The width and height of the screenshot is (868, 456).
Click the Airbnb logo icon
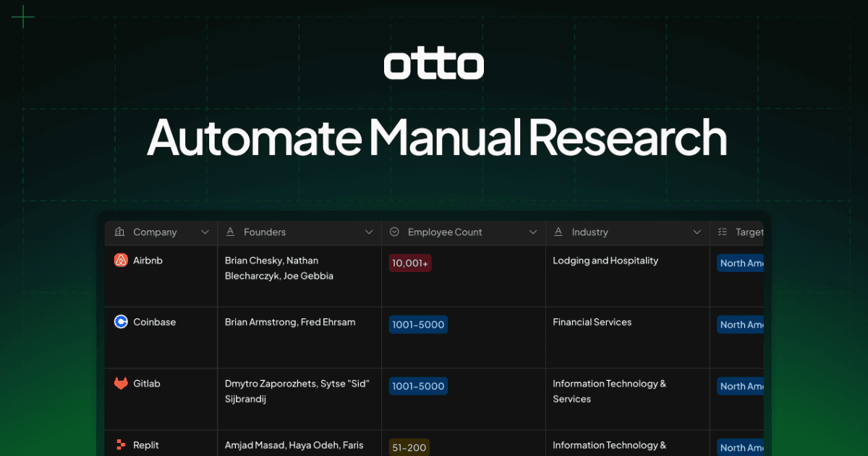(x=121, y=261)
